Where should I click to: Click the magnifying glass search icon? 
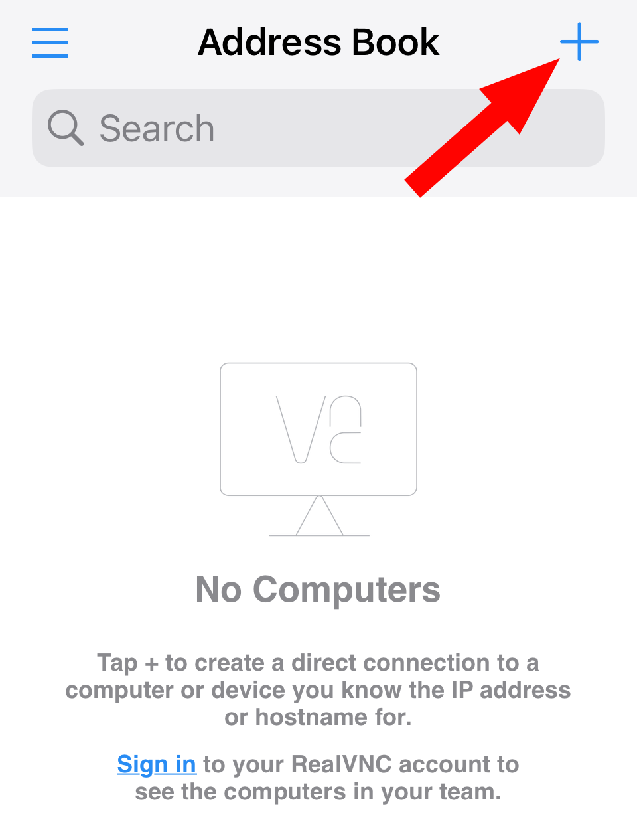66,128
